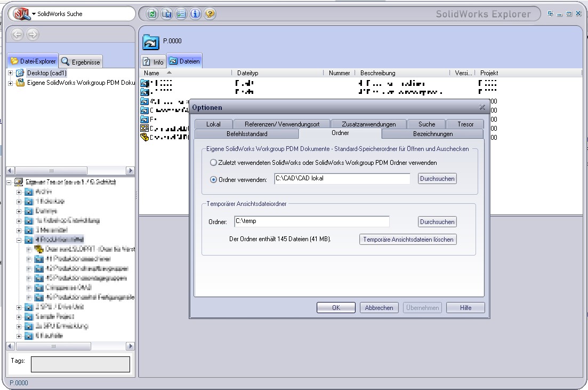Click left scroll arrow of vault tree
588x390 pixels.
[x=11, y=346]
